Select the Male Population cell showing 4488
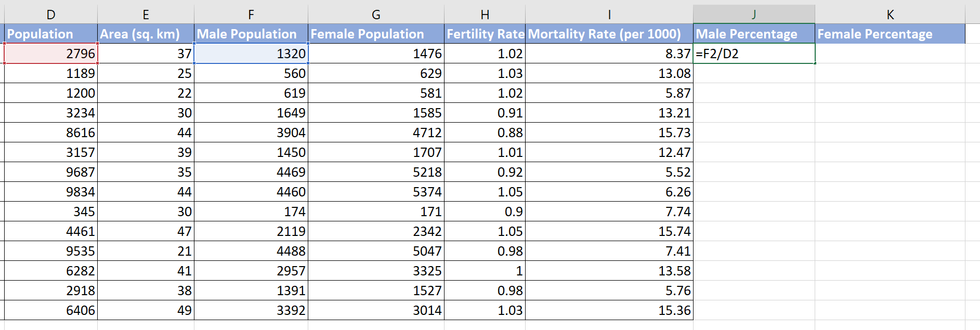The height and width of the screenshot is (330, 980). pyautogui.click(x=251, y=251)
